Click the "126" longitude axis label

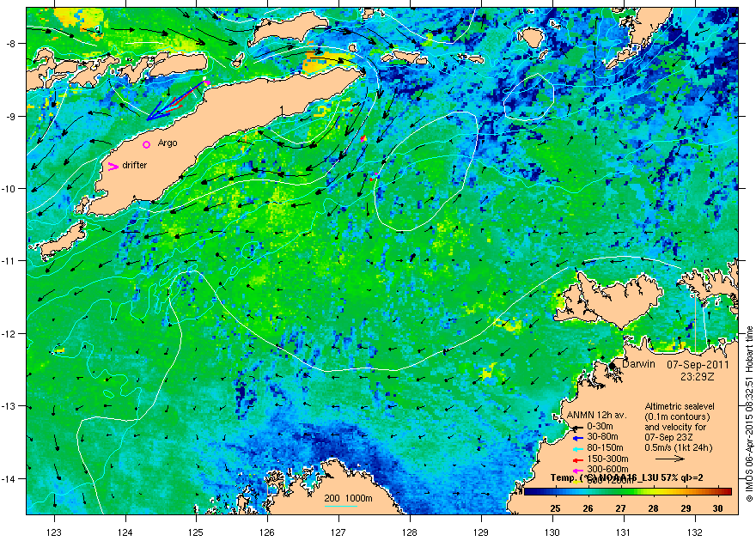coord(267,532)
